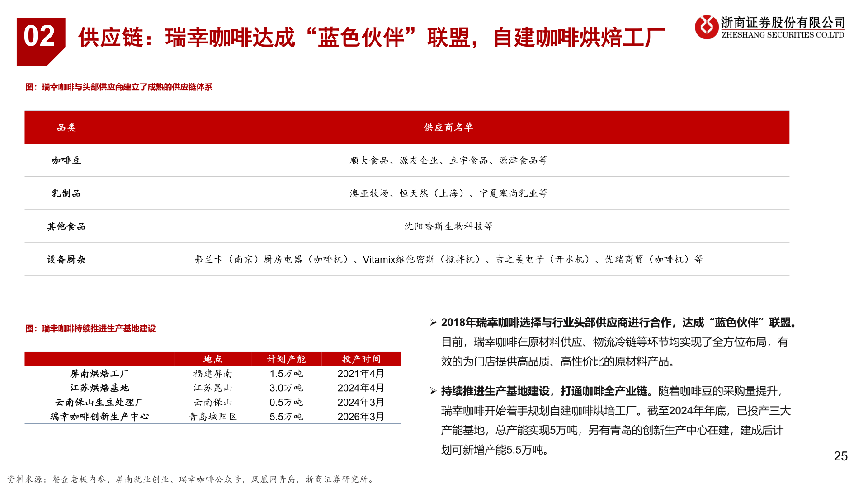Image resolution: width=868 pixels, height=488 pixels.
Task: Click the company name "浙商证券股份有限公司"
Action: tap(783, 22)
